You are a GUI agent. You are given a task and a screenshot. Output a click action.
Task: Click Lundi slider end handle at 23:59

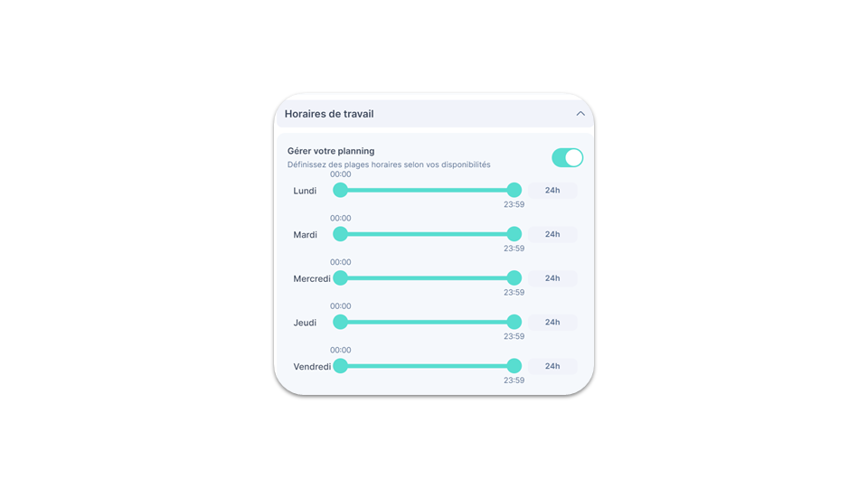pos(514,190)
